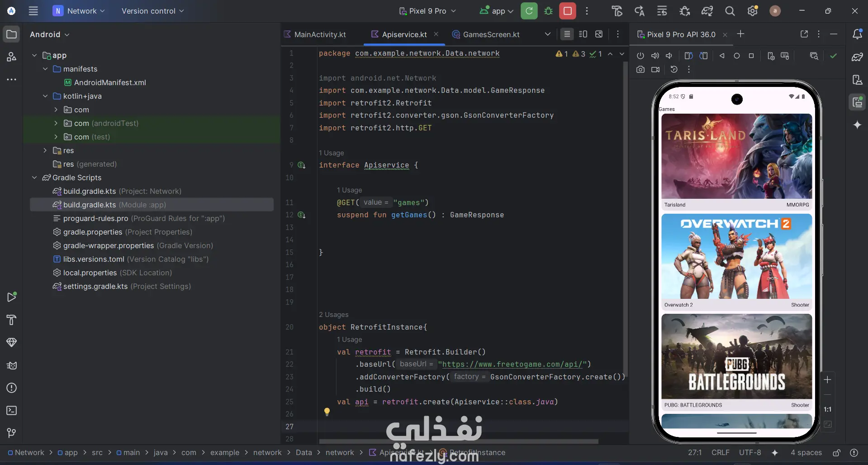The image size is (868, 465).
Task: Click the Overwatch 2 game card
Action: click(736, 262)
